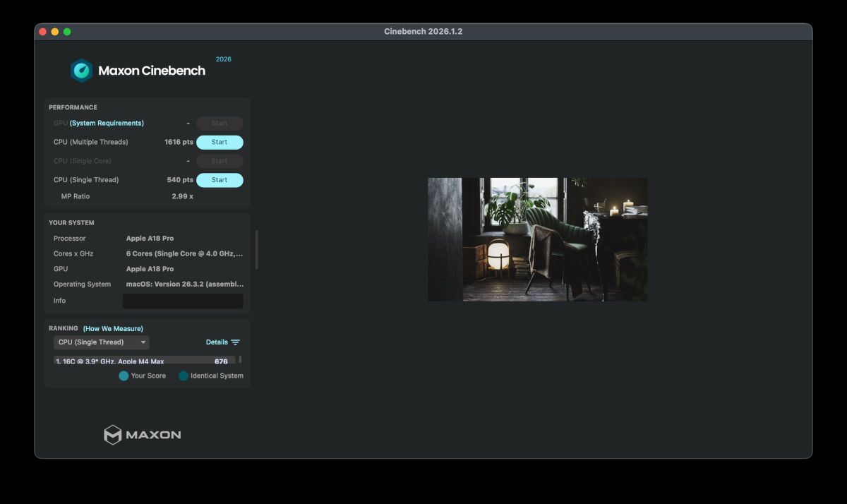This screenshot has width=847, height=504.
Task: Click the greyed-out GPU Start button
Action: 220,124
